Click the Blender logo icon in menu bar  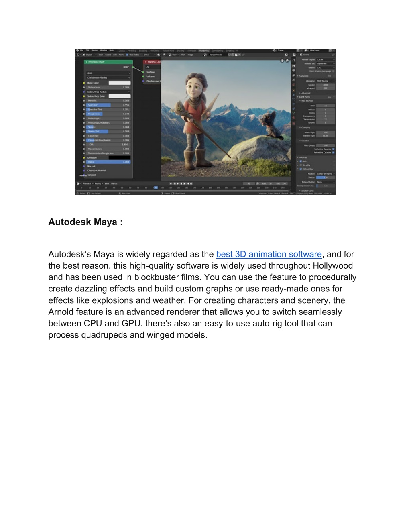coord(77,51)
